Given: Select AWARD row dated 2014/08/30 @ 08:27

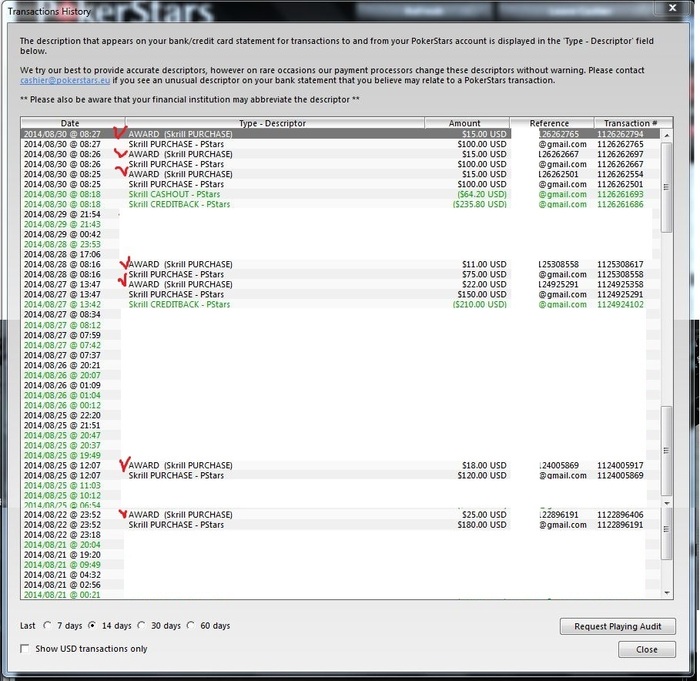Looking at the screenshot, I should click(340, 134).
